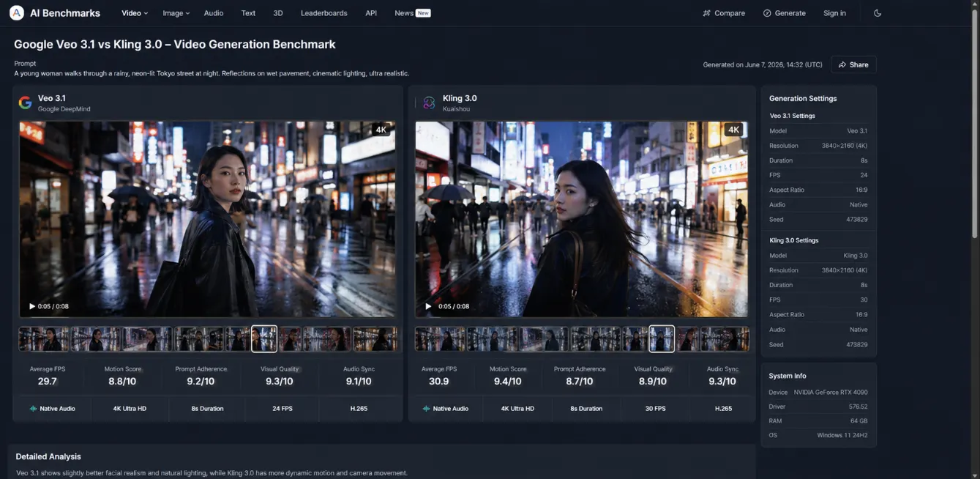The width and height of the screenshot is (980, 479).
Task: Open the Image dropdown menu
Action: [x=176, y=13]
